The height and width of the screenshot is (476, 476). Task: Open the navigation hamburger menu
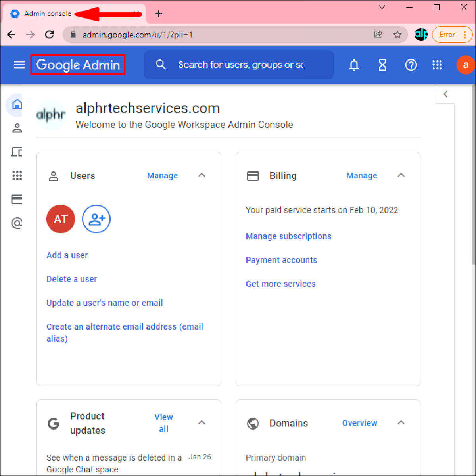19,65
